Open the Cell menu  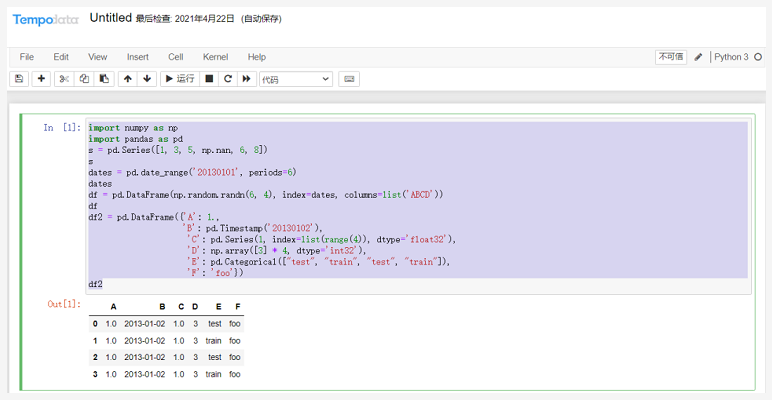tap(176, 57)
